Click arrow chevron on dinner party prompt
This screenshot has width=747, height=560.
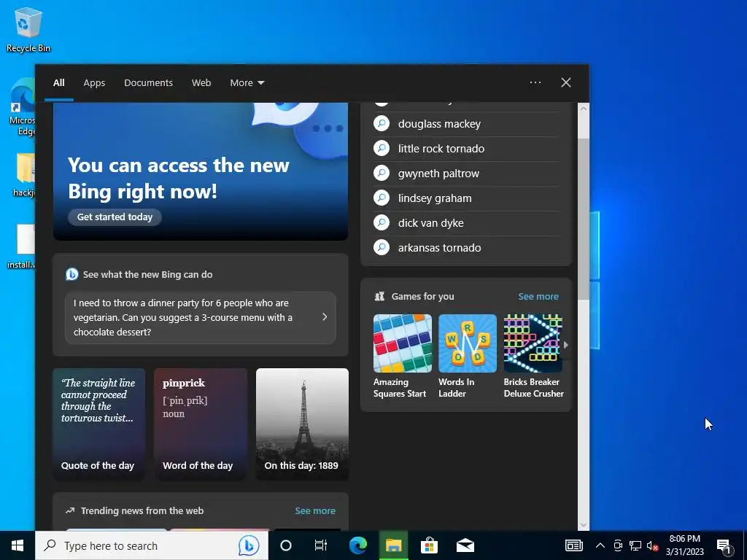coord(325,316)
